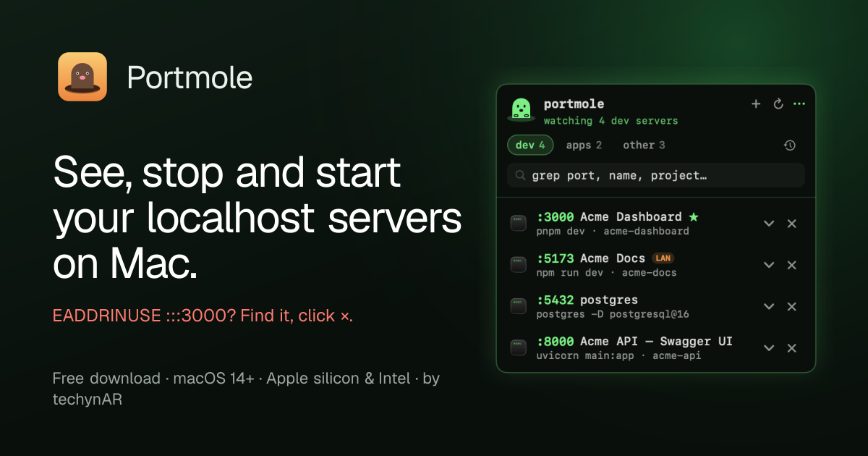
Task: Click the Acme API server icon
Action: point(518,348)
